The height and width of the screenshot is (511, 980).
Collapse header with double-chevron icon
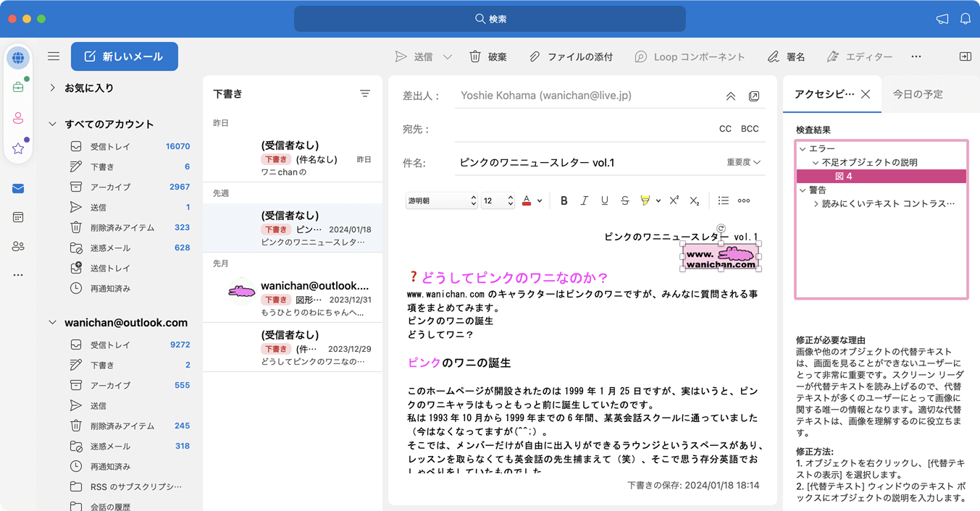coord(731,96)
